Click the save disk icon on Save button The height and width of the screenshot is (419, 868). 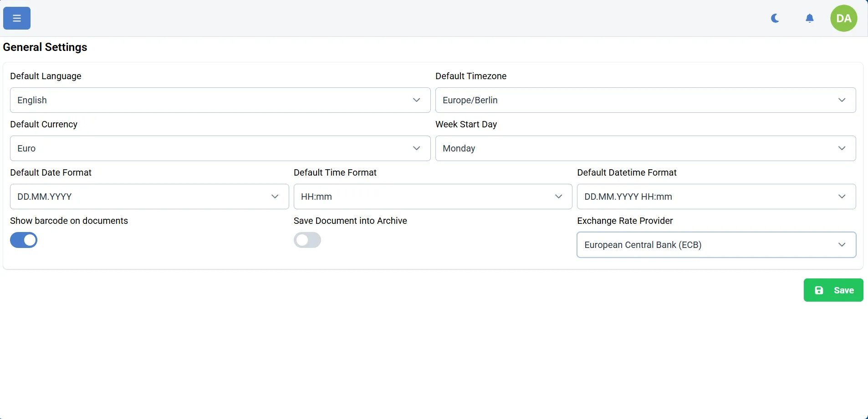[819, 290]
